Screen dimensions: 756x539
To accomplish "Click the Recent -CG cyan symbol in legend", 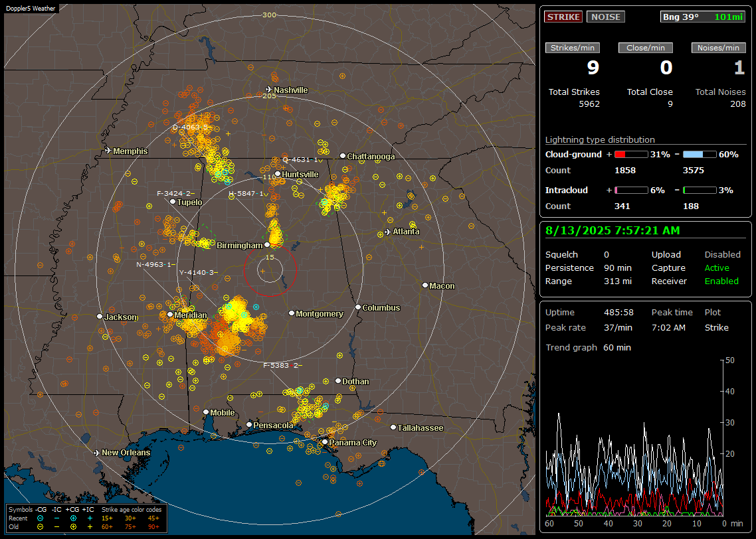I will click(40, 518).
